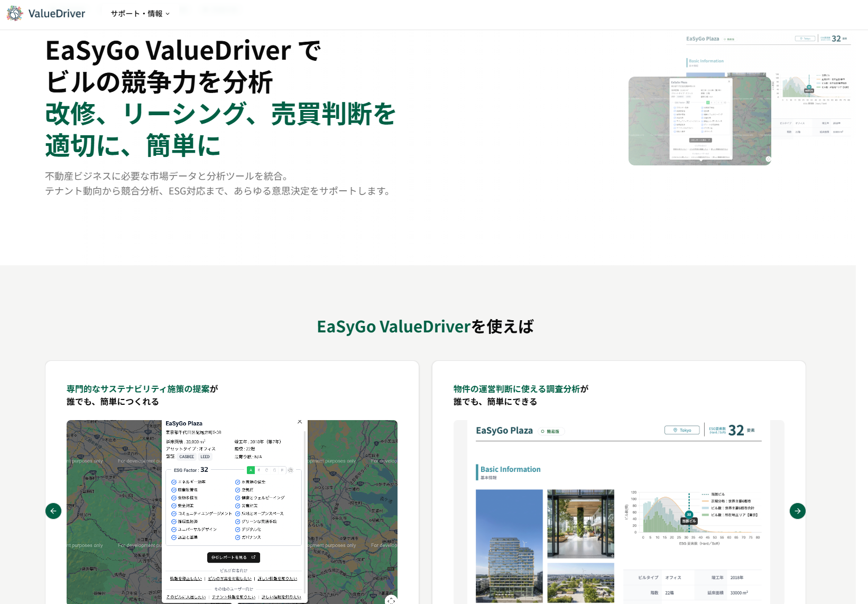Image resolution: width=868 pixels, height=604 pixels.
Task: Select ESG grade E in the map card popup
Action: (282, 470)
